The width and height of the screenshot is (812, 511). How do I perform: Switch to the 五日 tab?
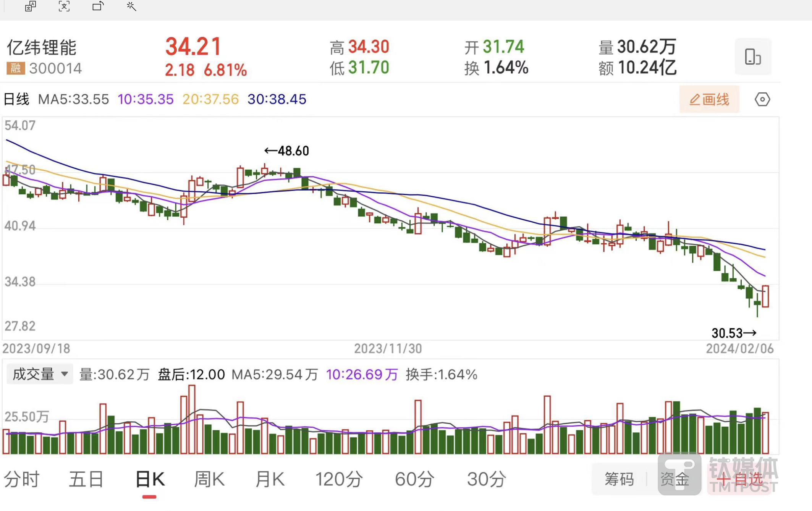pos(86,479)
